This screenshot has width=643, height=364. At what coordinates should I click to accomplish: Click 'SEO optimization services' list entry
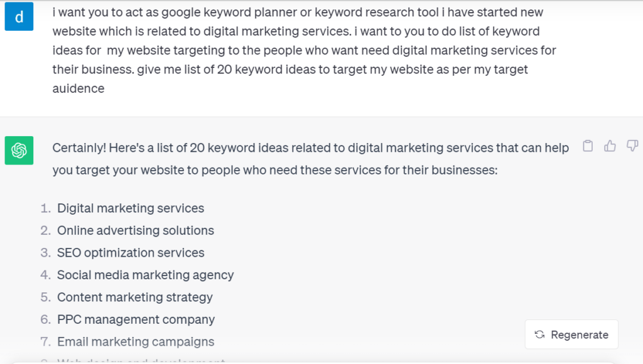pos(131,252)
